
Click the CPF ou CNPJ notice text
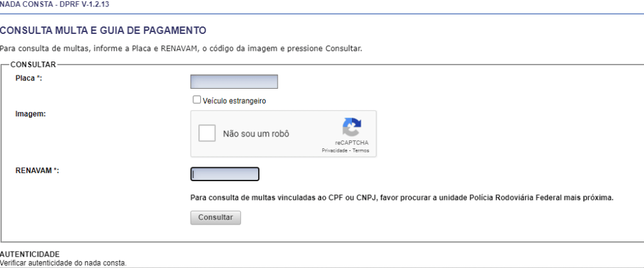click(401, 198)
